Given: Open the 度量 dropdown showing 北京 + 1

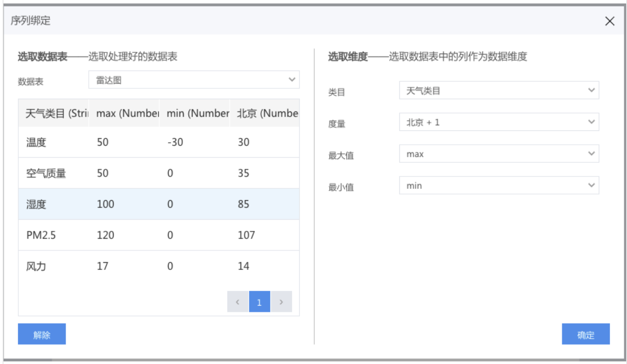Looking at the screenshot, I should pos(499,122).
